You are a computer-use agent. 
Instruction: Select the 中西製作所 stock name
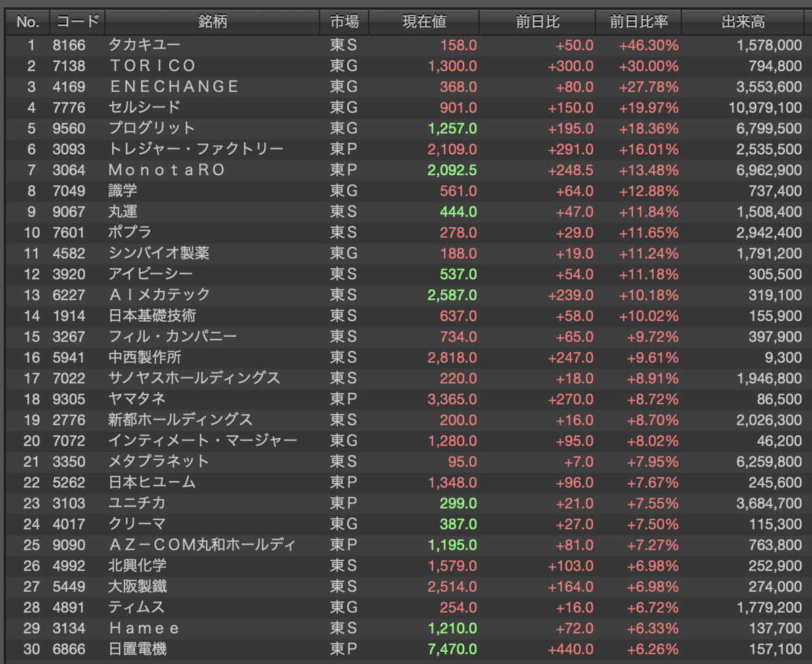click(145, 358)
